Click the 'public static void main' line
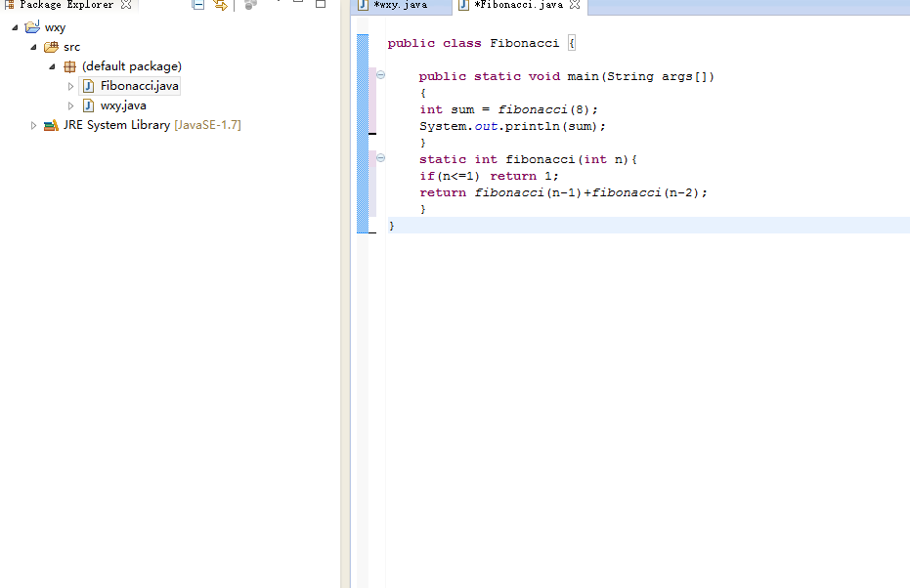Screen dimensions: 910x588 click(x=567, y=76)
